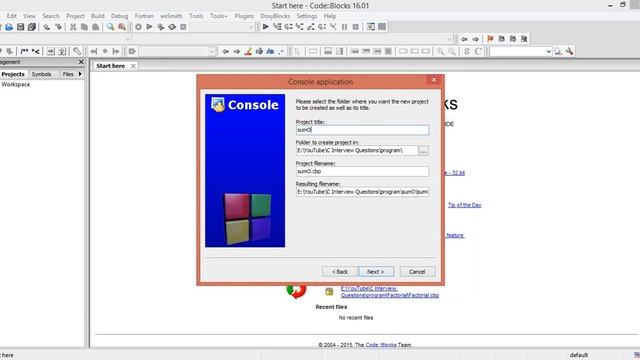
Task: Click the Jump forward arrow icon
Action: (x=476, y=39)
